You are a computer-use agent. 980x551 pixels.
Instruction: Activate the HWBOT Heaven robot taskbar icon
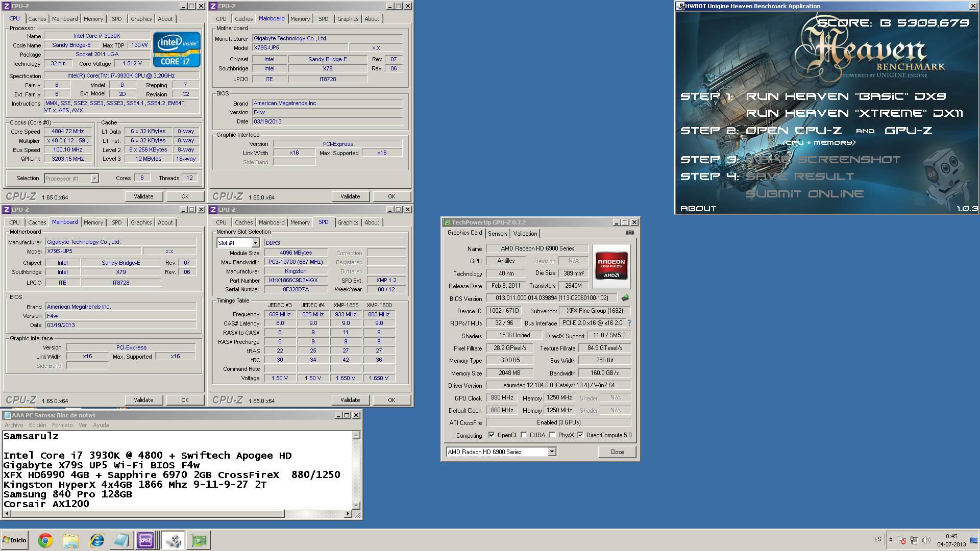coord(173,540)
